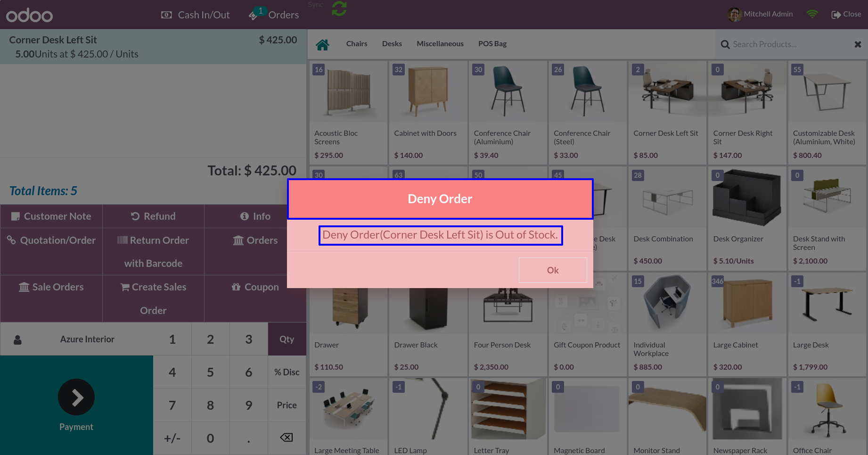Select the Chairs category tab
The width and height of the screenshot is (868, 455).
tap(357, 44)
